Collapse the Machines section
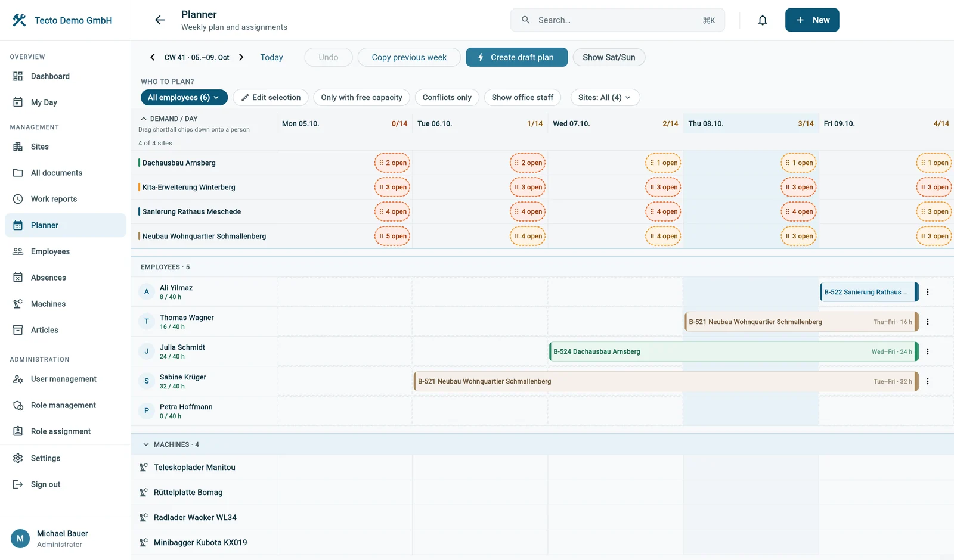954x560 pixels. point(146,444)
